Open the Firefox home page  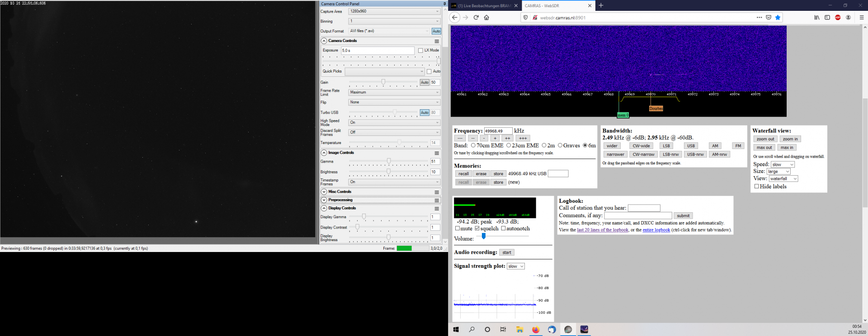pyautogui.click(x=486, y=18)
